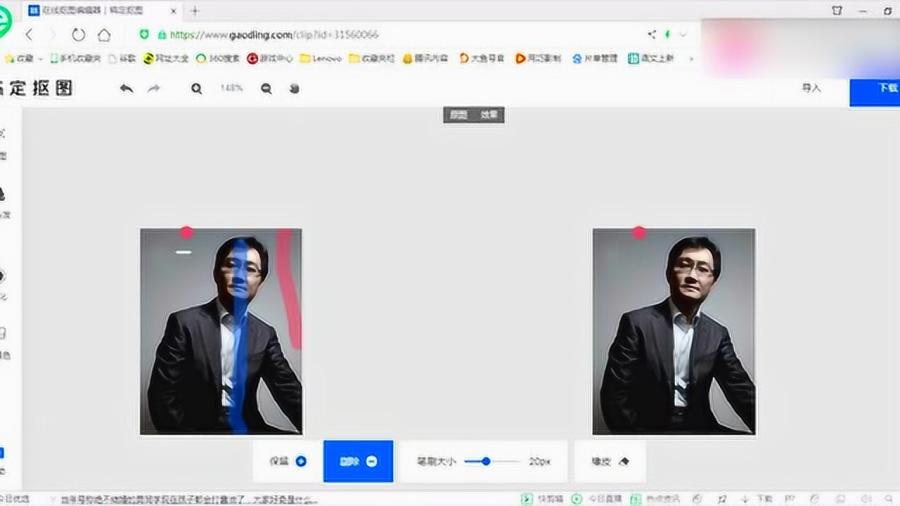900x506 pixels.
Task: Undo the last brush stroke
Action: click(x=126, y=88)
